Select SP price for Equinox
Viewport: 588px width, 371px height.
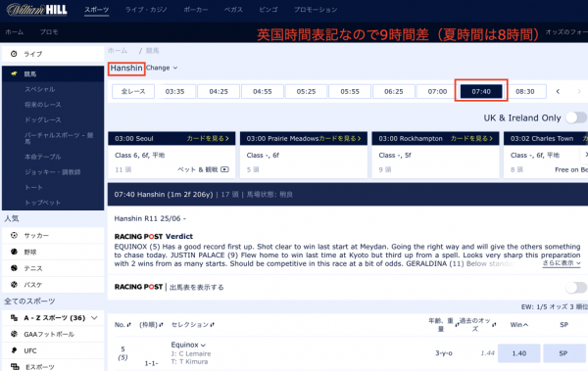pos(563,353)
